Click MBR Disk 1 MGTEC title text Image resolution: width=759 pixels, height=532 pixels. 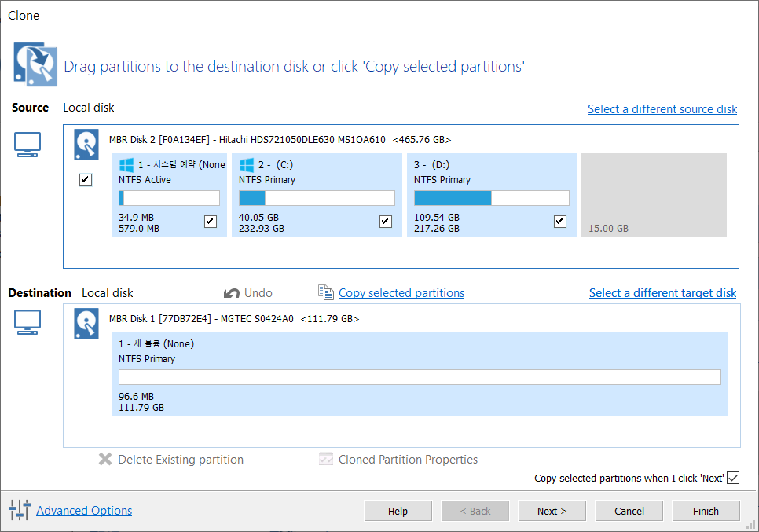[234, 318]
